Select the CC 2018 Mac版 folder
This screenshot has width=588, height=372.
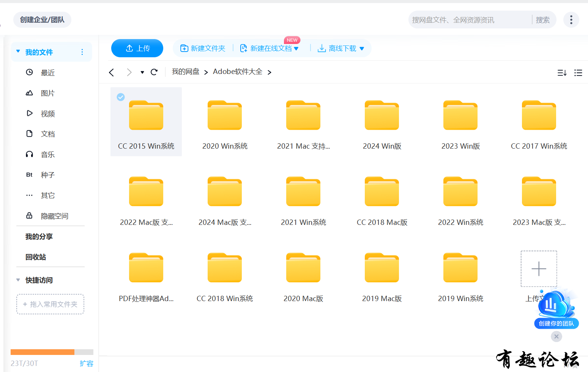[382, 198]
